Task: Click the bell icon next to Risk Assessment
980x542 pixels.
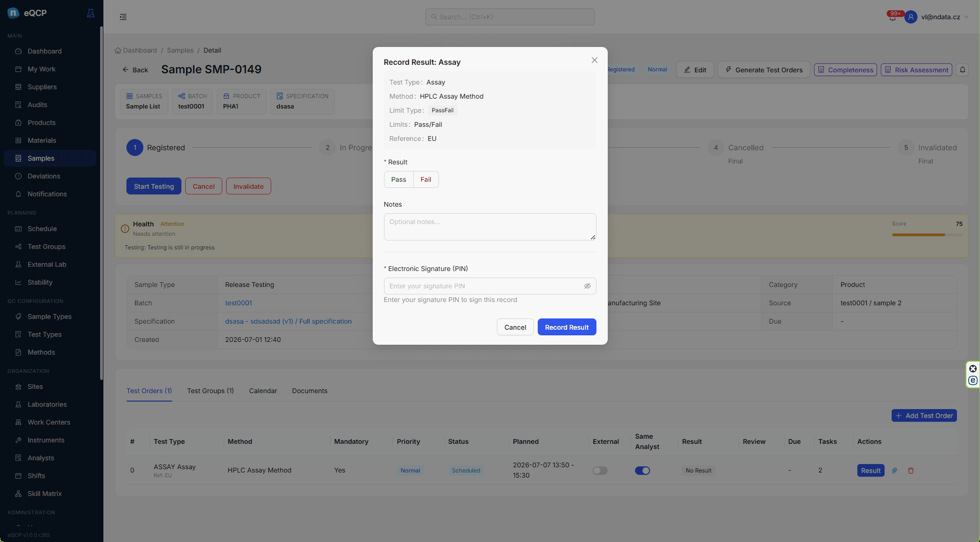Action: tap(962, 70)
